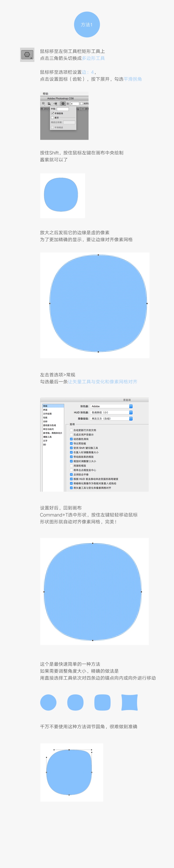Toggle 将矢量工具与变化和像素网格对齐 checkbox
174x868 pixels.
point(71,488)
